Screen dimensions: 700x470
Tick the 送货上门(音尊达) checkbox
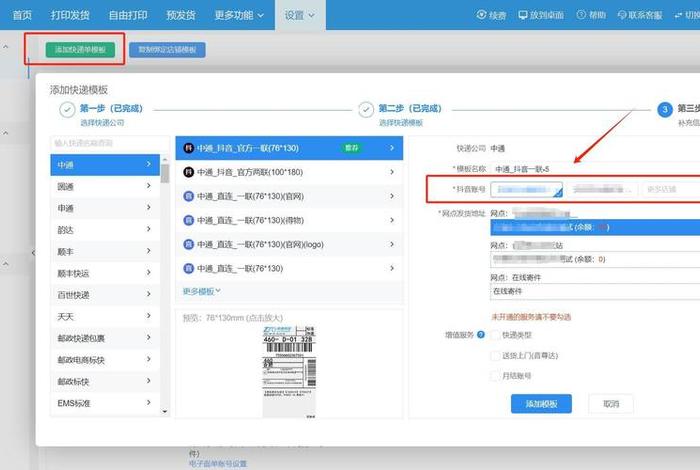(x=495, y=356)
